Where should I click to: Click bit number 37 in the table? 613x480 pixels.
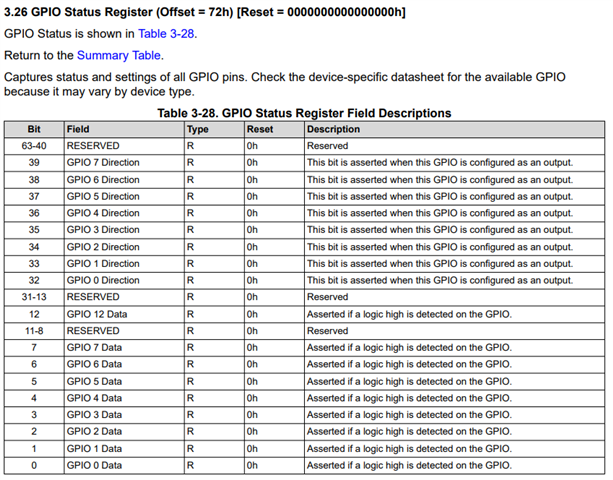tap(34, 196)
